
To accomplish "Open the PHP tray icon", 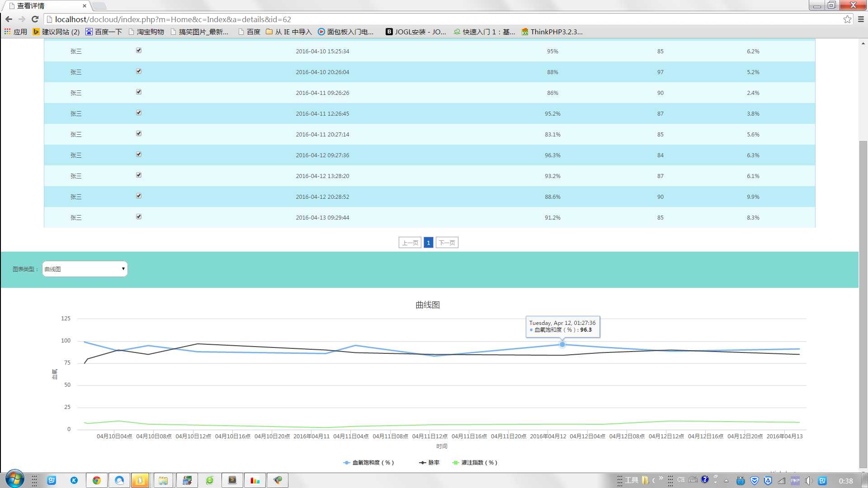I will (795, 481).
